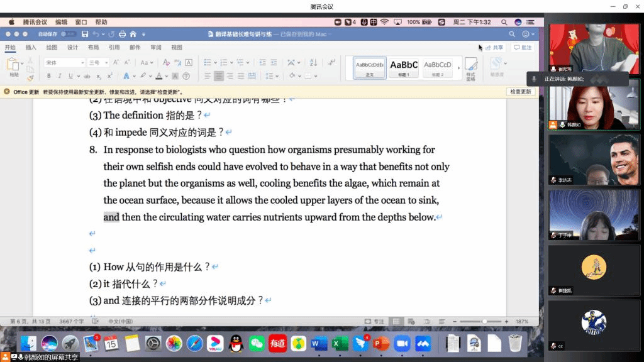Click the format painter brush icon

click(30, 77)
